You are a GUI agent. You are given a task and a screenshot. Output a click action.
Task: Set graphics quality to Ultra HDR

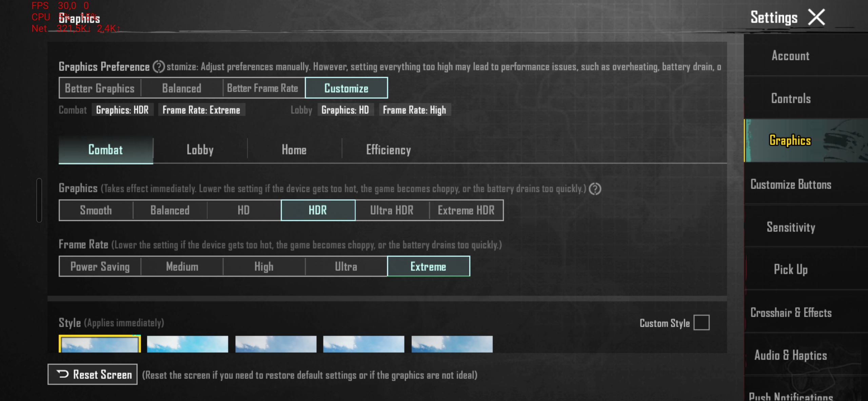click(392, 210)
